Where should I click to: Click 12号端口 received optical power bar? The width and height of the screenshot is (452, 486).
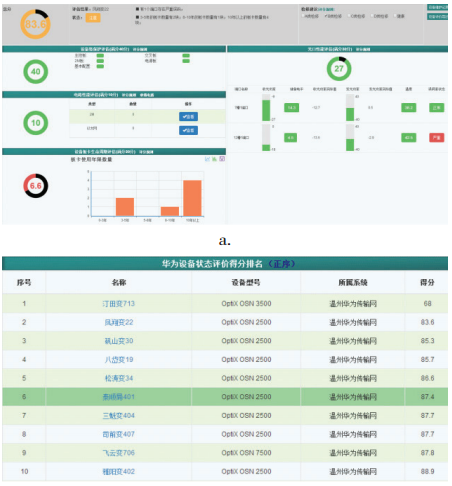266,138
